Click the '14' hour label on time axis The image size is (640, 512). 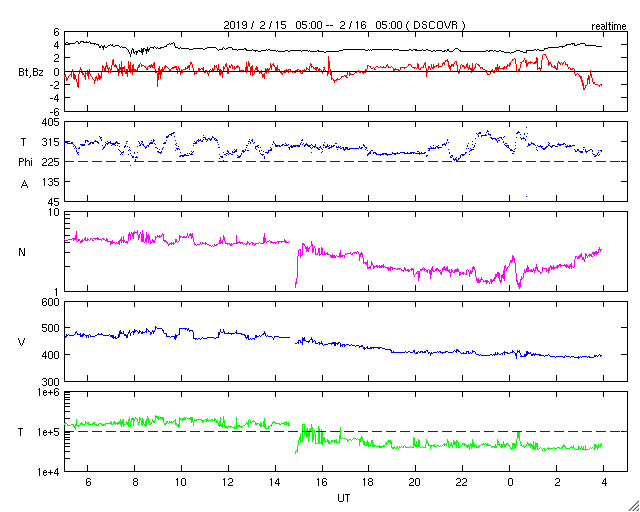point(275,482)
